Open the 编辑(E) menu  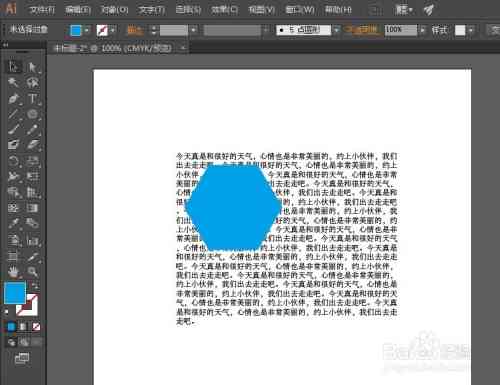click(x=78, y=10)
